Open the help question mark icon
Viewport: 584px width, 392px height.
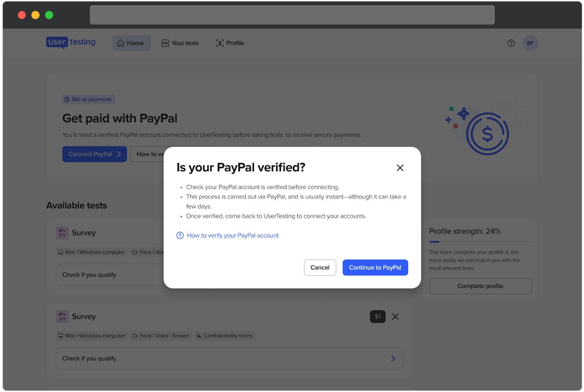[511, 43]
